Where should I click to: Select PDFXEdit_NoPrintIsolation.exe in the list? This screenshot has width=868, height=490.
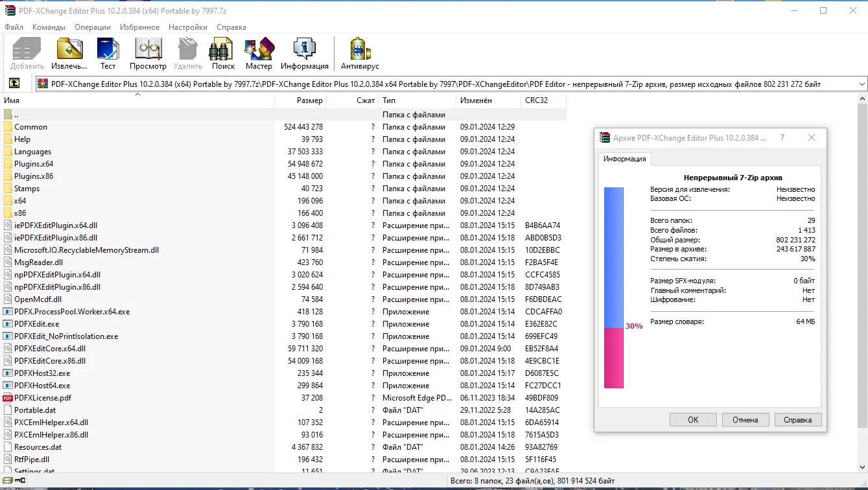pos(66,336)
